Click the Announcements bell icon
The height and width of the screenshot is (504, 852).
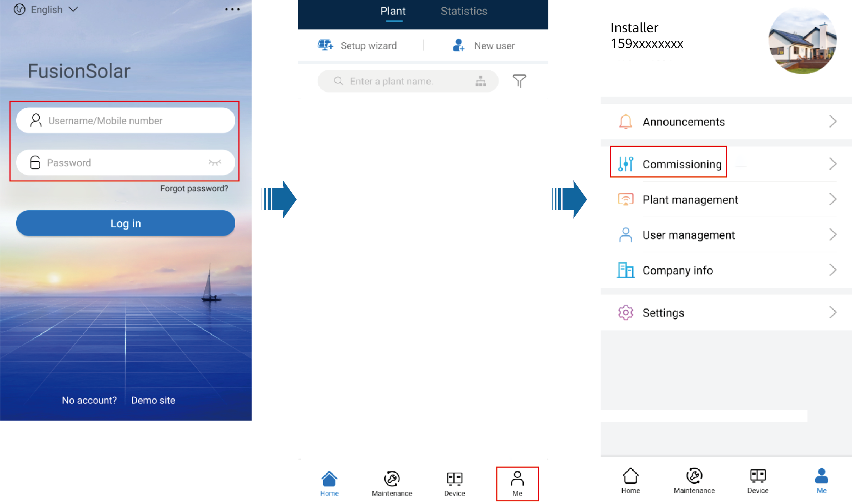[626, 122]
